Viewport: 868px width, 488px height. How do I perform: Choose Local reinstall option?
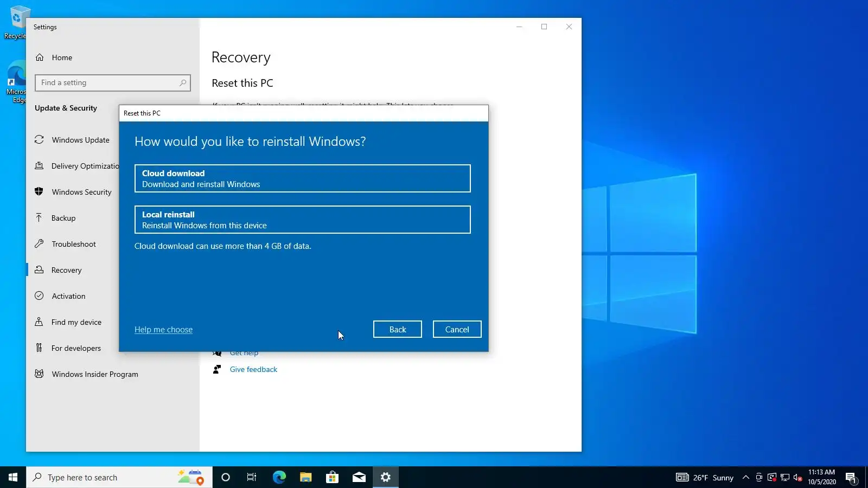click(x=303, y=220)
